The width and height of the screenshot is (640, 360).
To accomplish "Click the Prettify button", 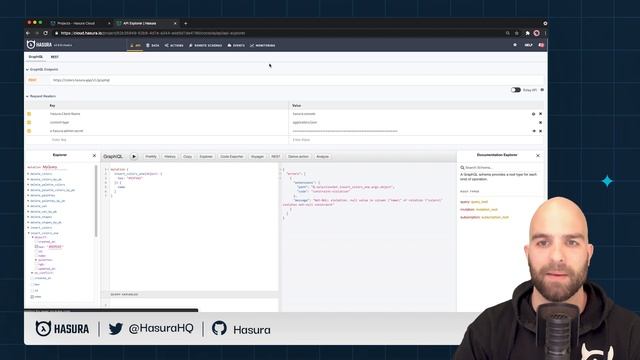I will coord(151,156).
